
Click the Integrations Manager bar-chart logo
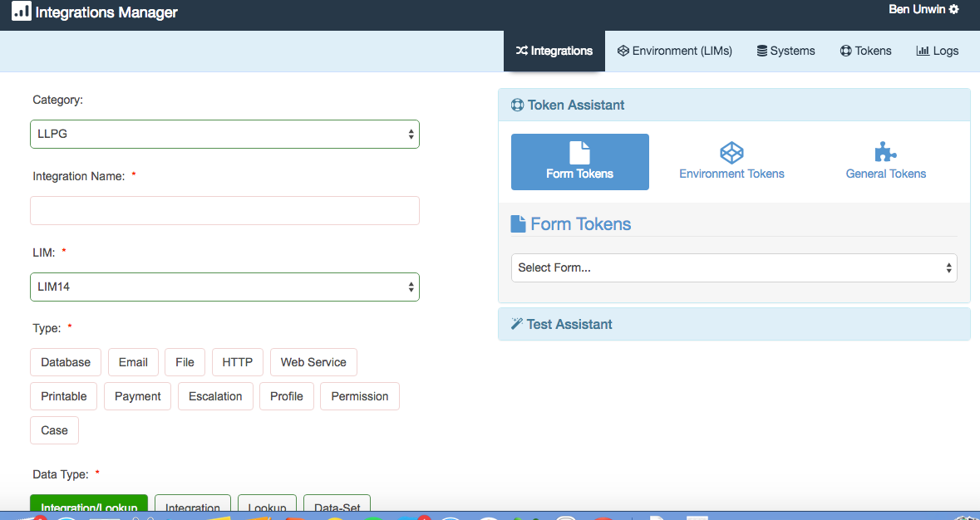coord(20,12)
